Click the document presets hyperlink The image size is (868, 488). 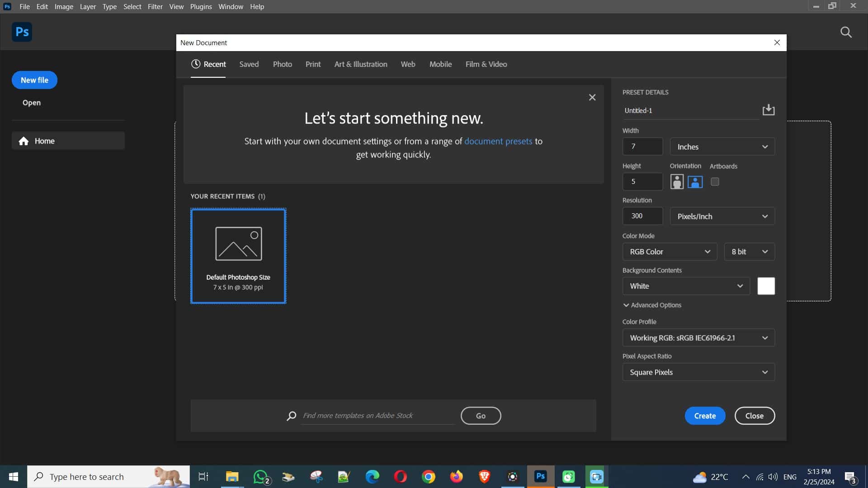pyautogui.click(x=498, y=141)
